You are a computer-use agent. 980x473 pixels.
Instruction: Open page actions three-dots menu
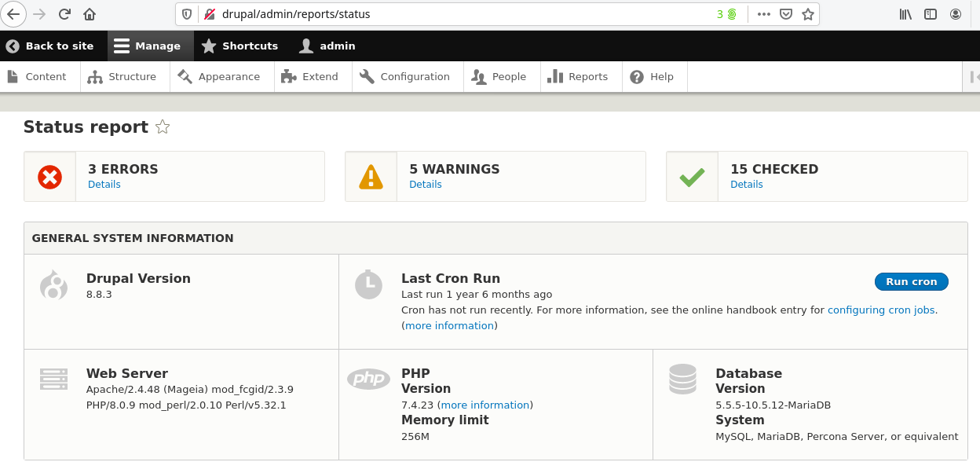tap(763, 14)
